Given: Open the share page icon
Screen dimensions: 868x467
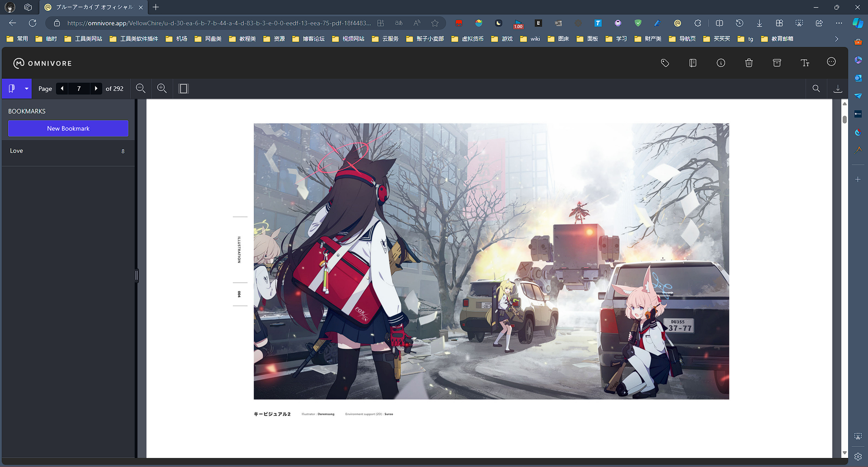Looking at the screenshot, I should pos(819,23).
